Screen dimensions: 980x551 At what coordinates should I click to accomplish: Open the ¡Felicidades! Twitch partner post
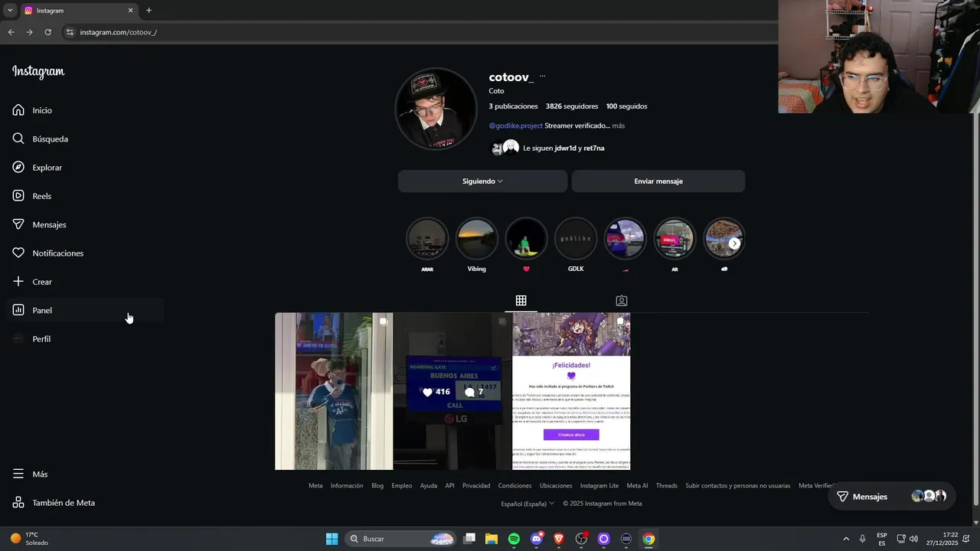coord(571,391)
